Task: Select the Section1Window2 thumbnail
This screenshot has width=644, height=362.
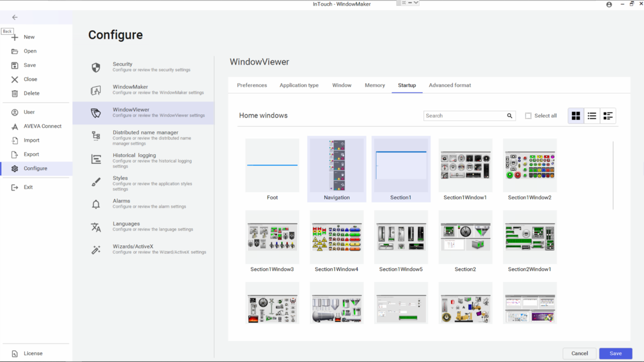Action: click(530, 169)
